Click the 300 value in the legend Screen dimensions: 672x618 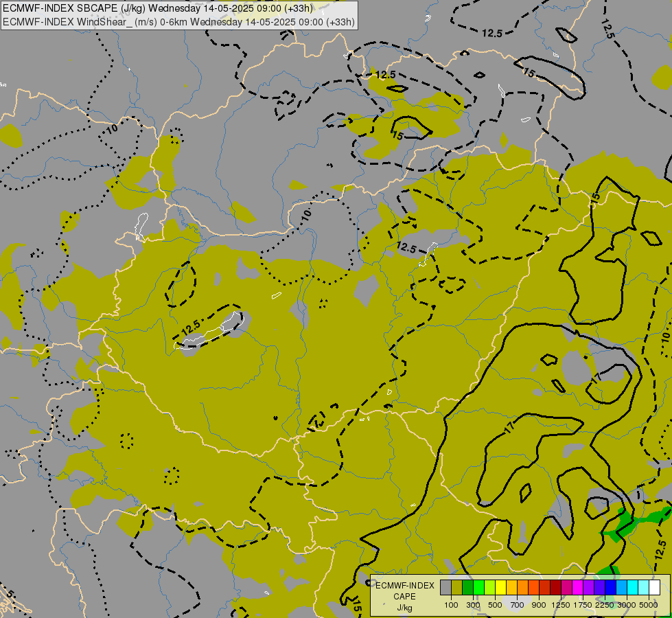pyautogui.click(x=473, y=605)
